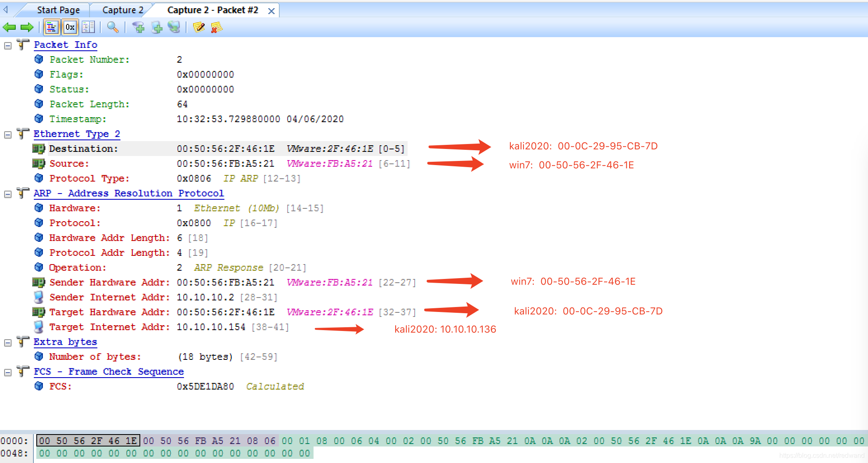
Task: Click the Destination network card icon
Action: [38, 149]
